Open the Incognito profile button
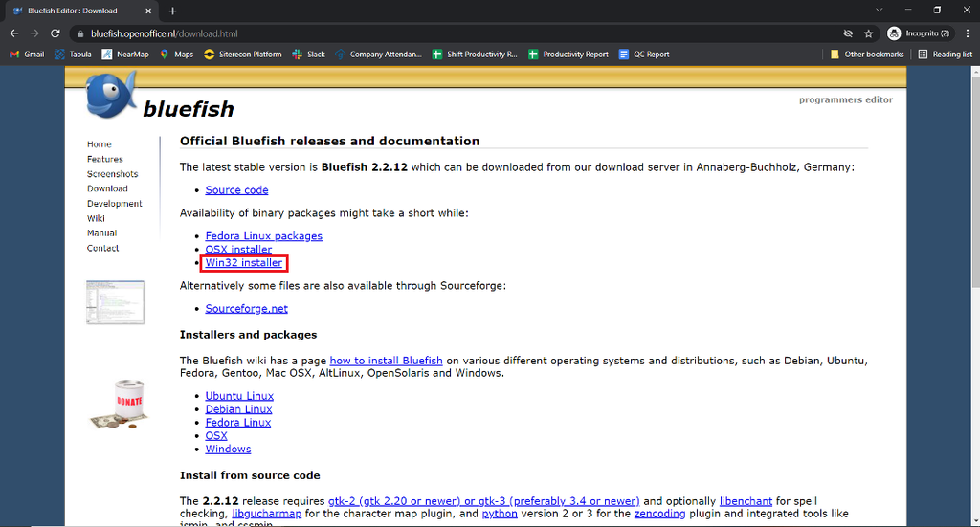980x527 pixels. coord(920,33)
